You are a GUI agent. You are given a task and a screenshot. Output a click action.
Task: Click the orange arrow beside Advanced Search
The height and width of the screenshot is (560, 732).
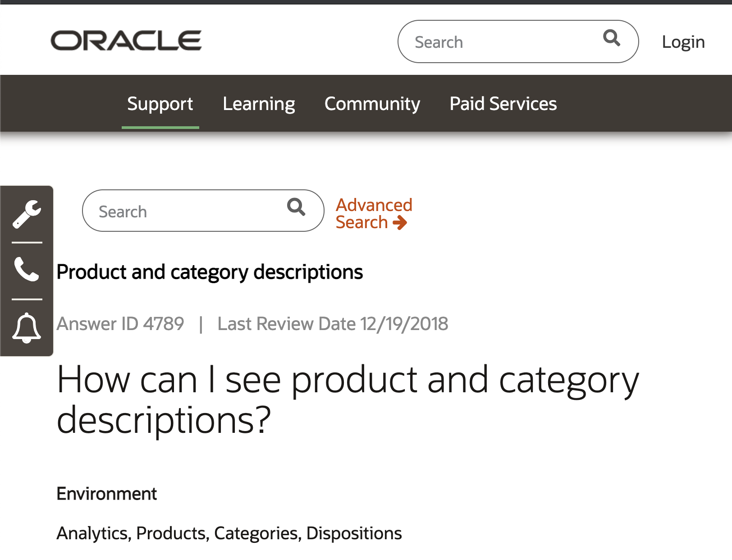click(400, 222)
